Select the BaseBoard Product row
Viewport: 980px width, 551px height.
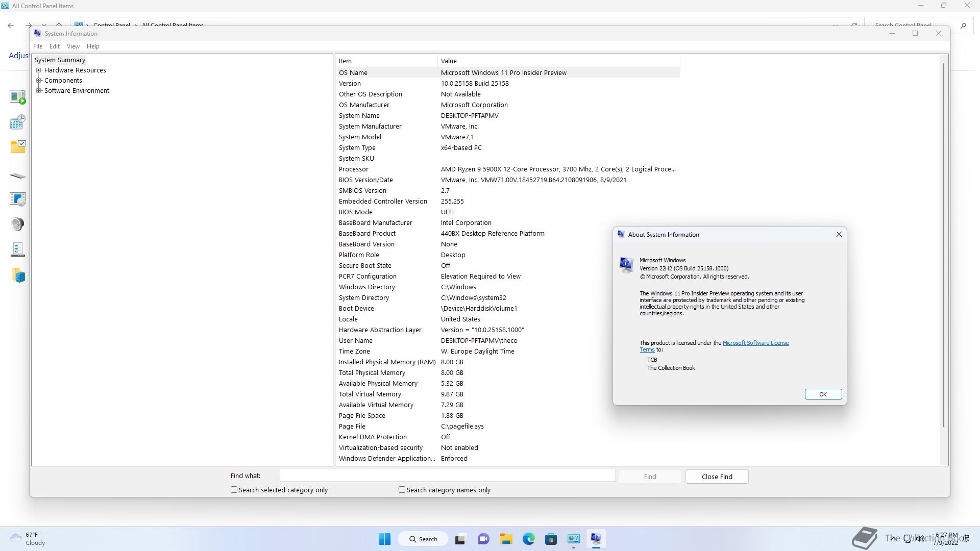[x=508, y=233]
